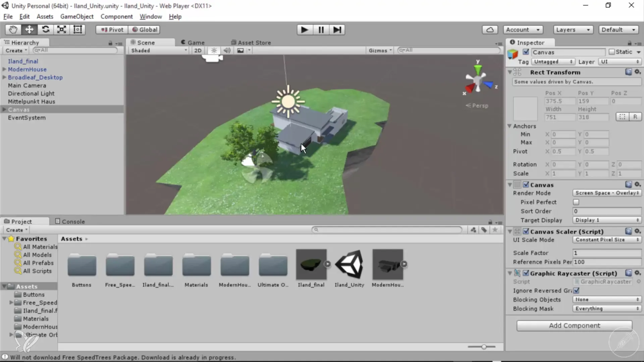Open the Render Mode dropdown
The image size is (644, 362).
(x=607, y=193)
